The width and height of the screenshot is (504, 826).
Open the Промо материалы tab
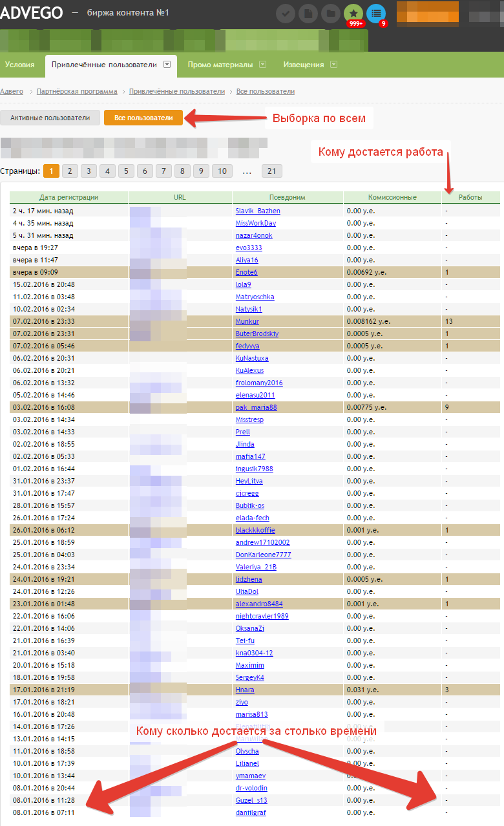pos(220,65)
